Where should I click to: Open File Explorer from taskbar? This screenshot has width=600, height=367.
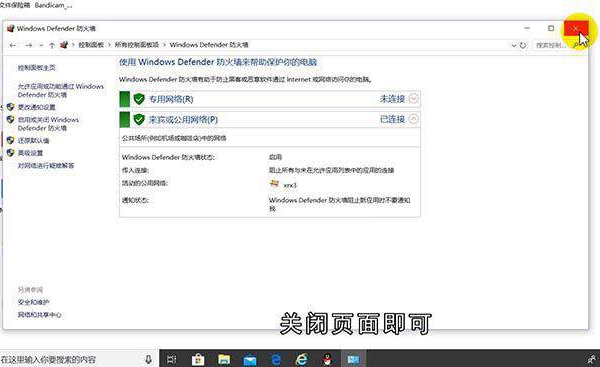224,359
